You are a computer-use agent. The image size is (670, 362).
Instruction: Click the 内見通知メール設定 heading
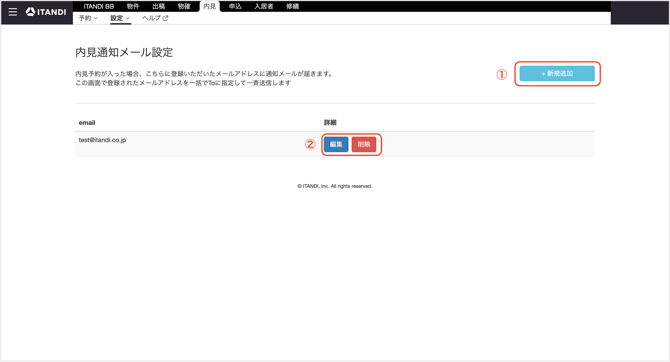[x=124, y=52]
